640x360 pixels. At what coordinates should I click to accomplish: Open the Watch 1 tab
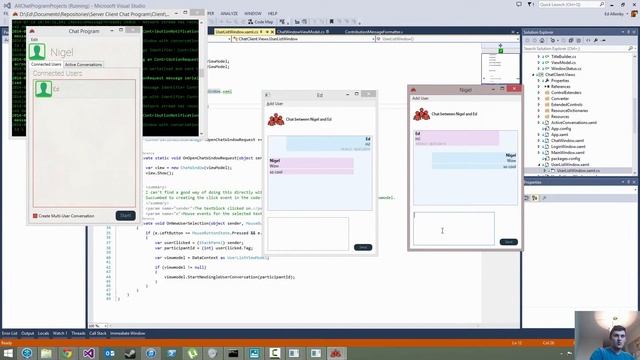click(60, 333)
